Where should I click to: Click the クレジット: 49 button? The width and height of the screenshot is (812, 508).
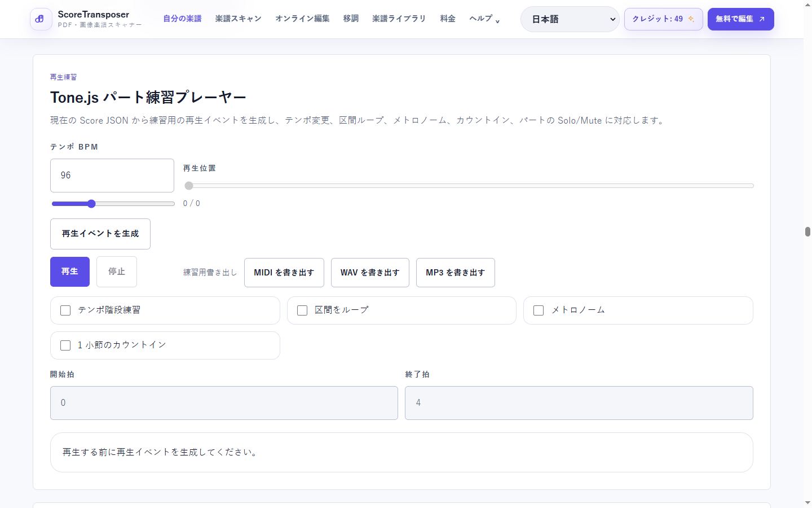[663, 19]
